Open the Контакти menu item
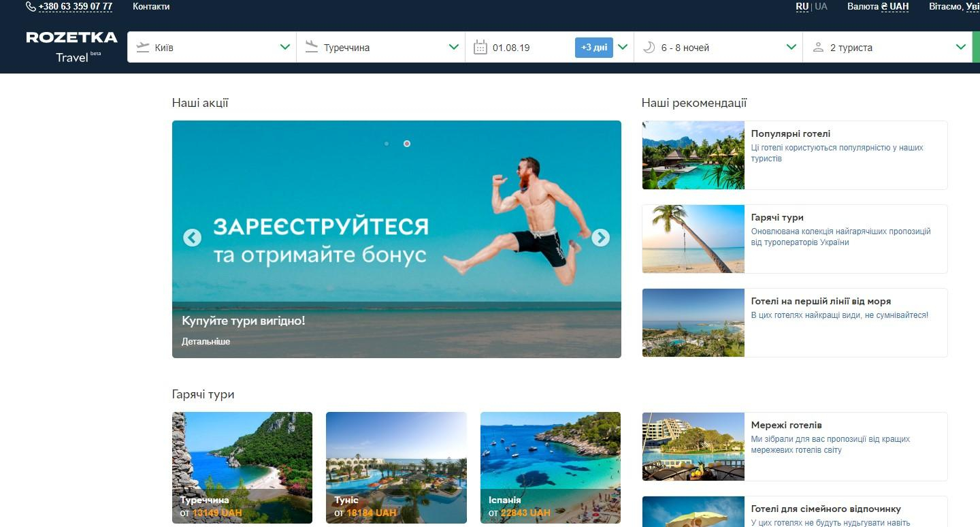 pos(151,6)
